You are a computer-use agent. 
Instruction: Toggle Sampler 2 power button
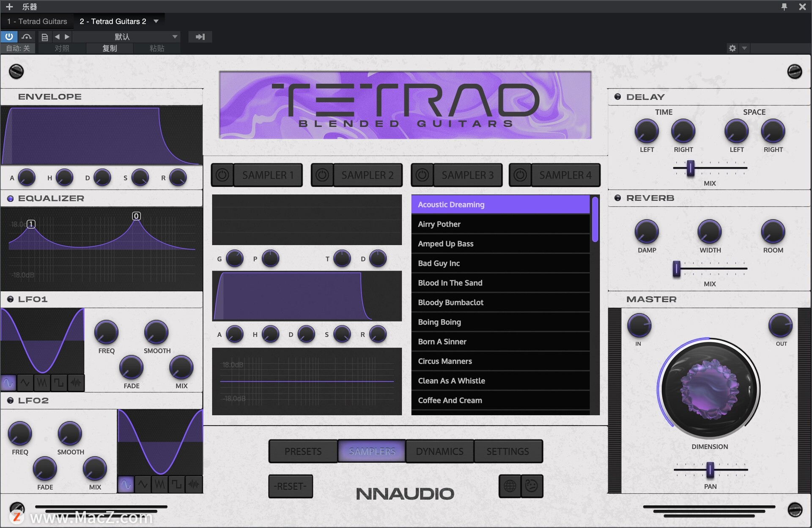322,175
